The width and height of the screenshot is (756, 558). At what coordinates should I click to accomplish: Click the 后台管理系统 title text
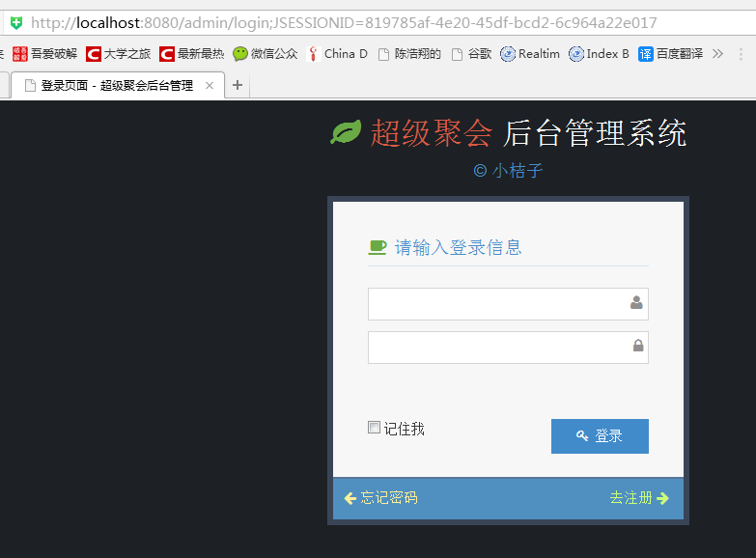[595, 132]
